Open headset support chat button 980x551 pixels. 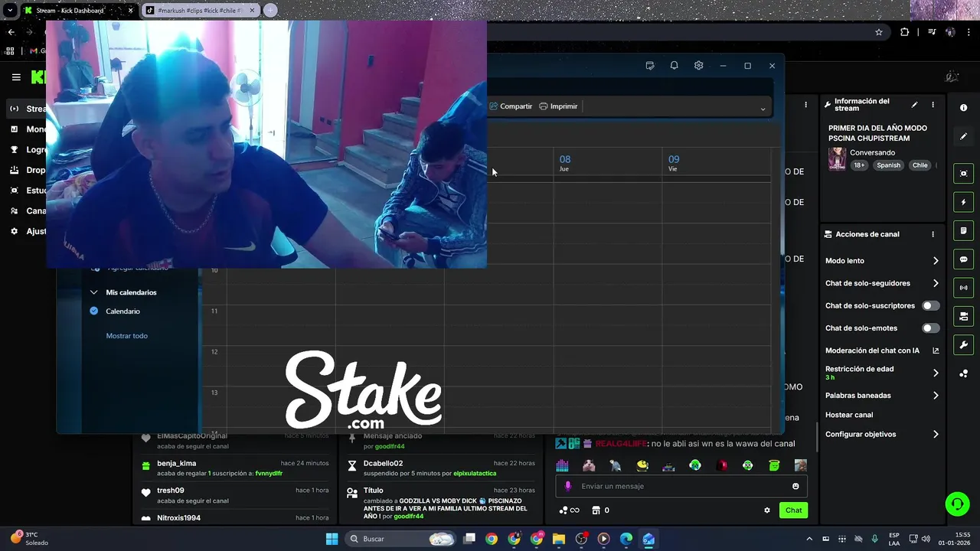coord(957,504)
